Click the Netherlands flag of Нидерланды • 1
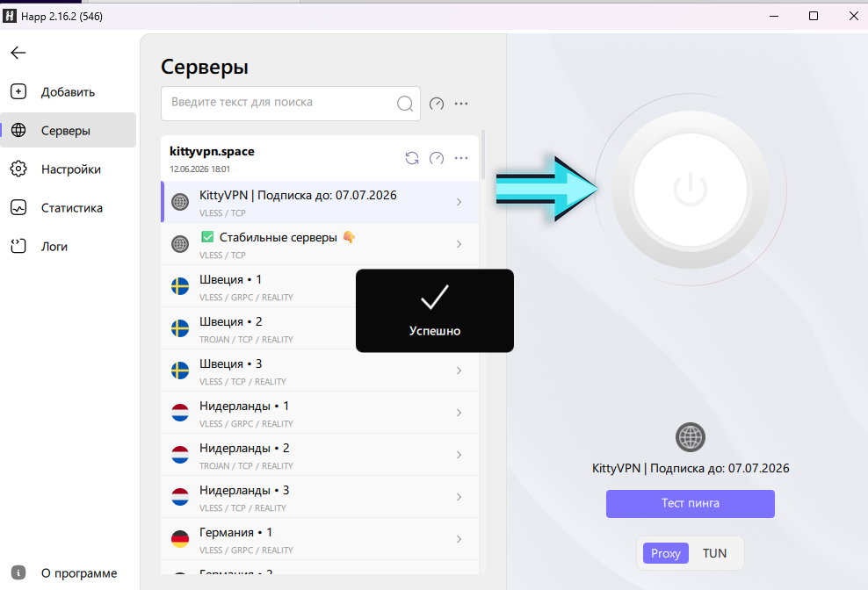The image size is (868, 590). (180, 413)
